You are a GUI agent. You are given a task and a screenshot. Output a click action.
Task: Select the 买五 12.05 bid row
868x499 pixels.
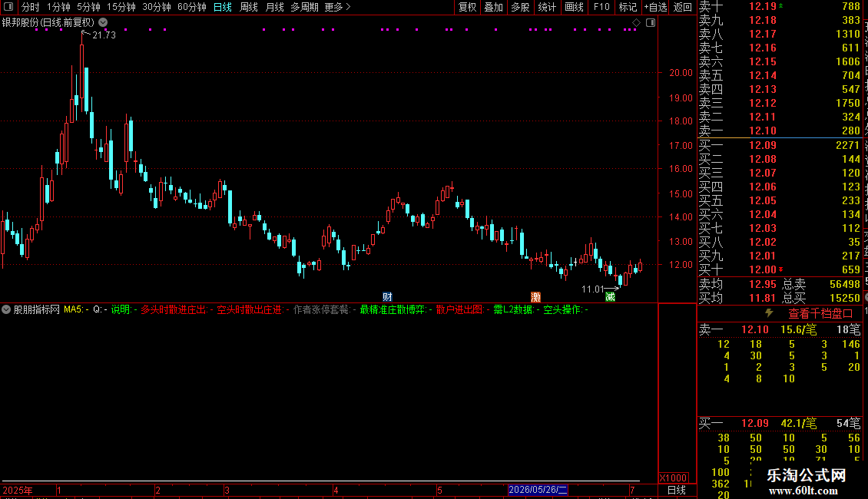pos(780,201)
